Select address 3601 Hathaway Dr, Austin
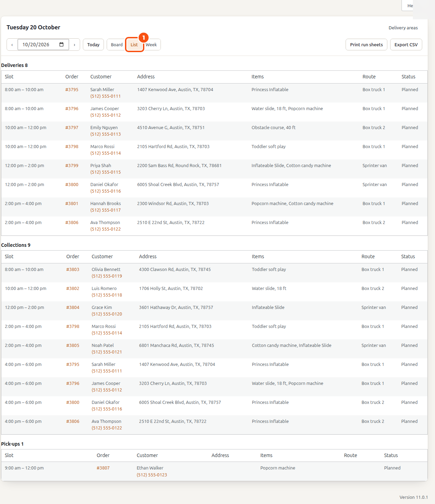Image resolution: width=435 pixels, height=504 pixels. click(x=176, y=307)
